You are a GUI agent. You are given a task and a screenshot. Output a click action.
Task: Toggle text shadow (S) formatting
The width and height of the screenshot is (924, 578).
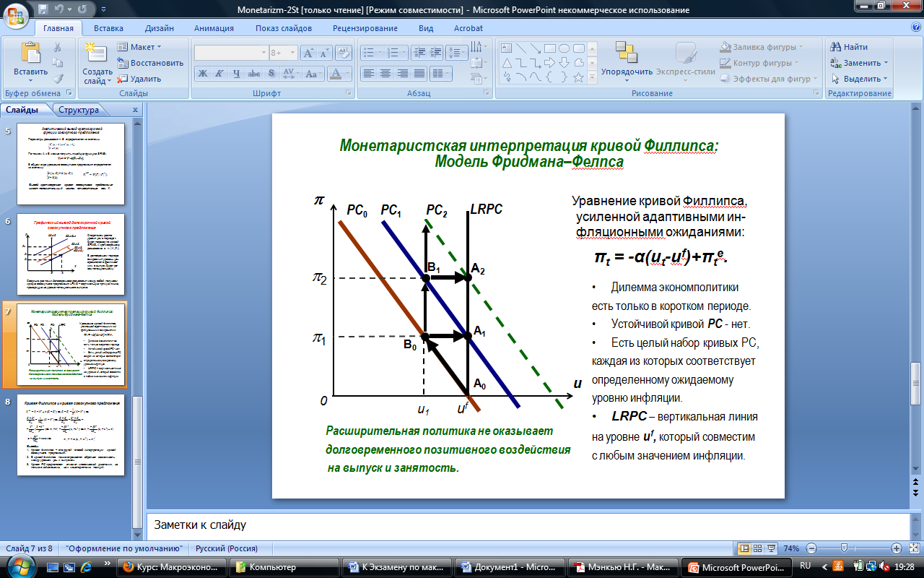(271, 73)
